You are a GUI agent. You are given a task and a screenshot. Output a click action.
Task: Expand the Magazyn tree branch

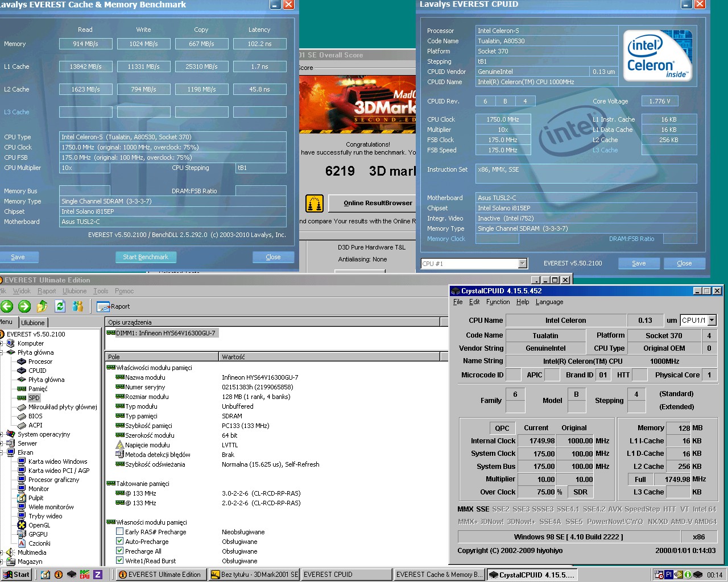[1, 562]
